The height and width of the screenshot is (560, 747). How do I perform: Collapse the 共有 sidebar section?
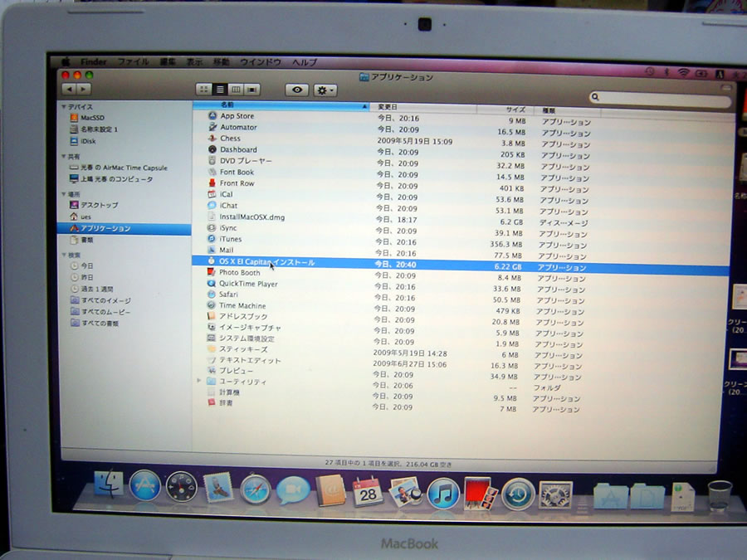pos(64,156)
